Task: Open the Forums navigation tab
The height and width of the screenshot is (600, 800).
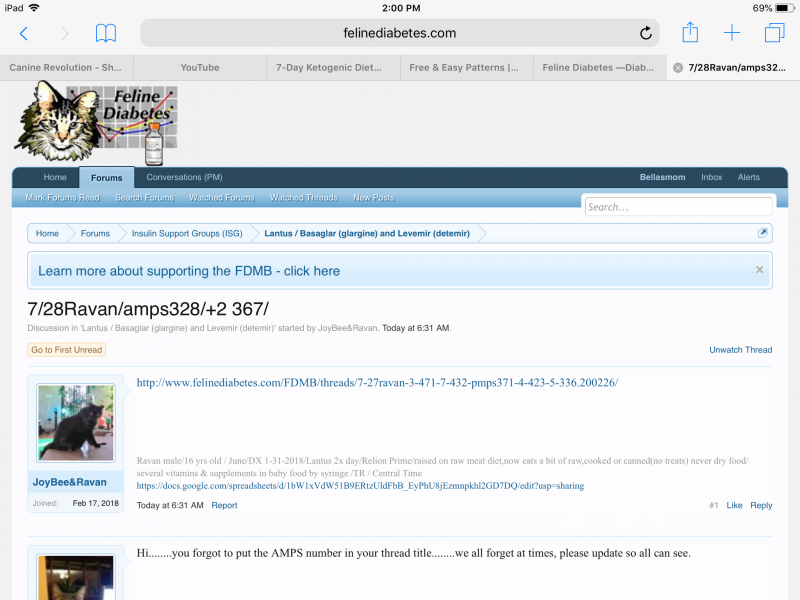Action: (x=107, y=178)
